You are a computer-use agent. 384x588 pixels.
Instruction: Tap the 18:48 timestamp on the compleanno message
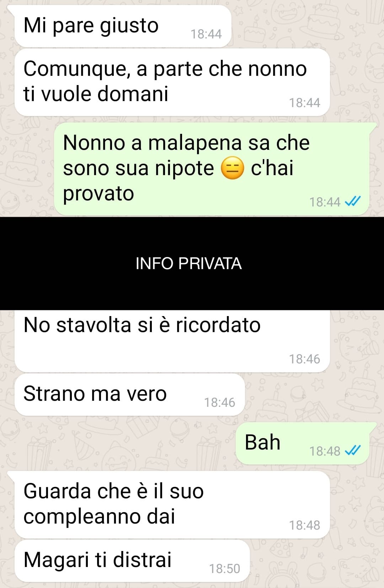[x=304, y=525]
